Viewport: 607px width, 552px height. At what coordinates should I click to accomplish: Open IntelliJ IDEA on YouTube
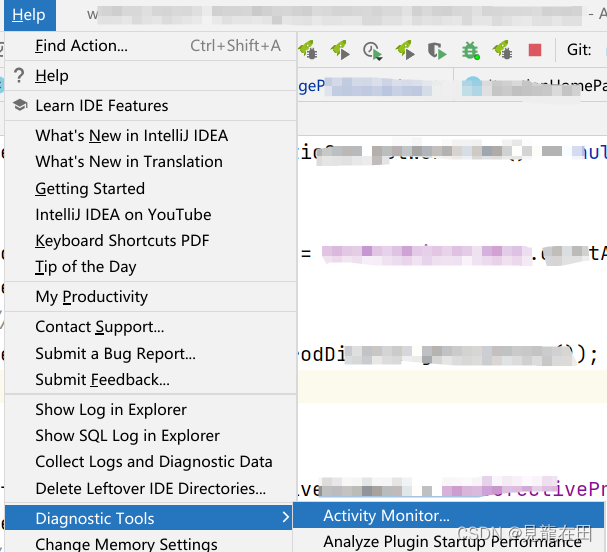click(x=151, y=215)
